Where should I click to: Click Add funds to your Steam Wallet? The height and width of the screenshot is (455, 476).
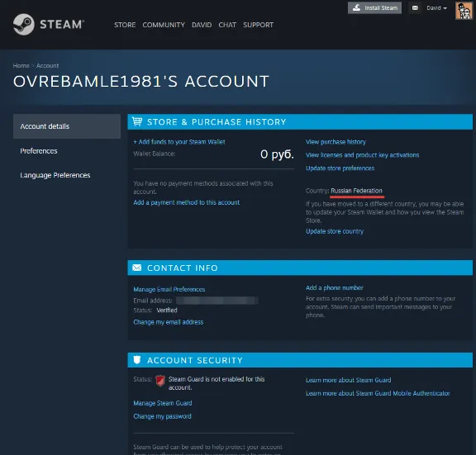[x=179, y=142]
